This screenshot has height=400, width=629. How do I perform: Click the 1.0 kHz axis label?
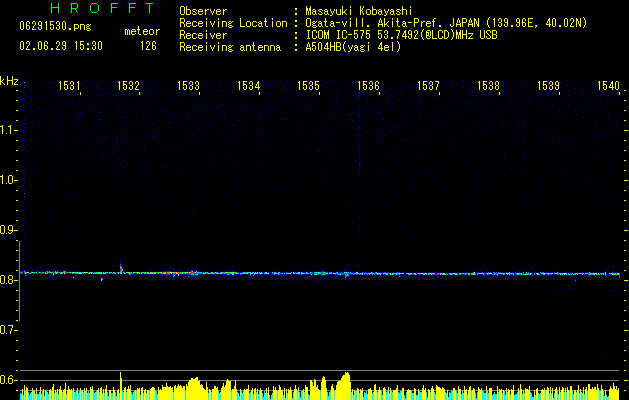pos(9,180)
